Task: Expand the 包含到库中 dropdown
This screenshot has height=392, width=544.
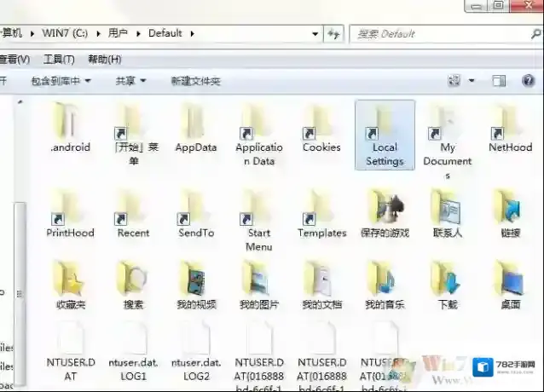Action: click(61, 81)
